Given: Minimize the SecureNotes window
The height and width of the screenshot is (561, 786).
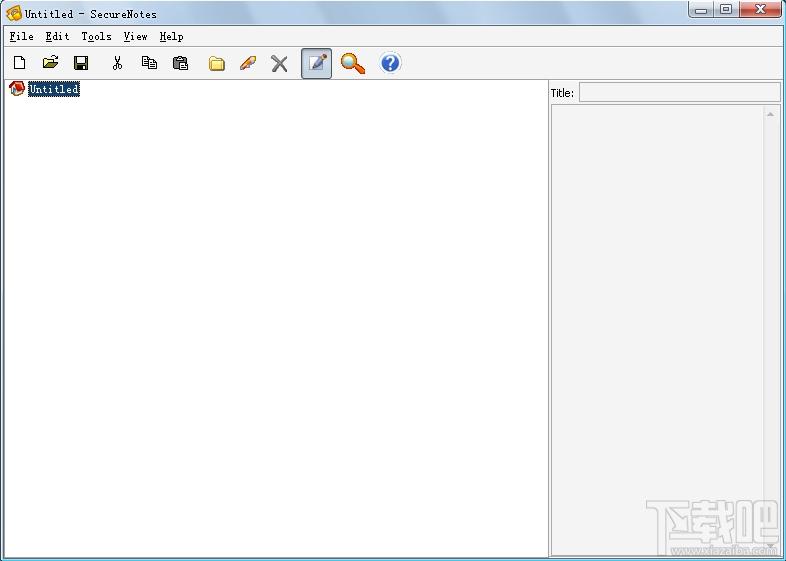Looking at the screenshot, I should click(701, 10).
